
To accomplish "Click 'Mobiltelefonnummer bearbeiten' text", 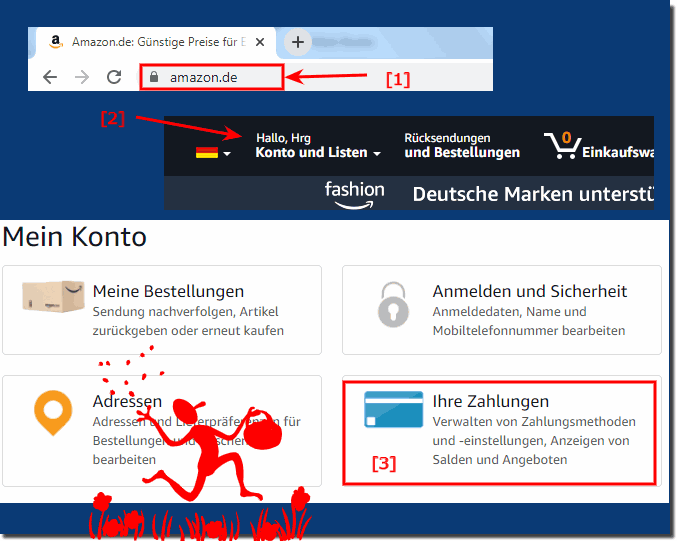I will (x=529, y=331).
